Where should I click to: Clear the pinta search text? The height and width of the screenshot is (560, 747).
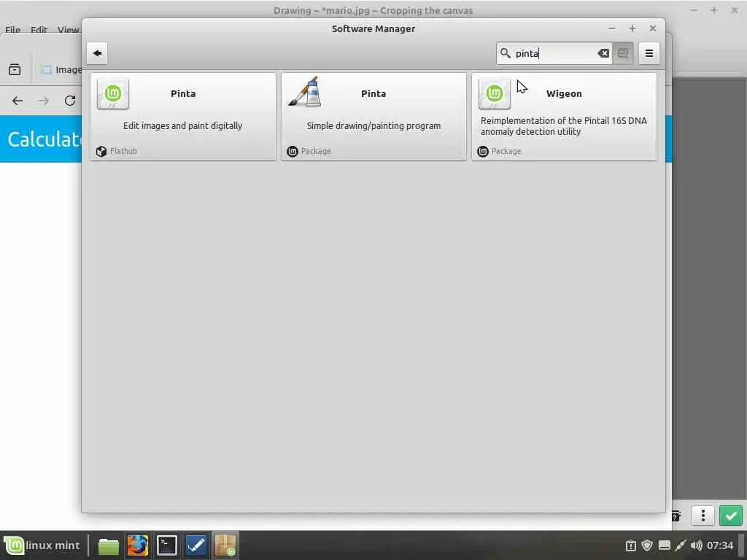(603, 53)
